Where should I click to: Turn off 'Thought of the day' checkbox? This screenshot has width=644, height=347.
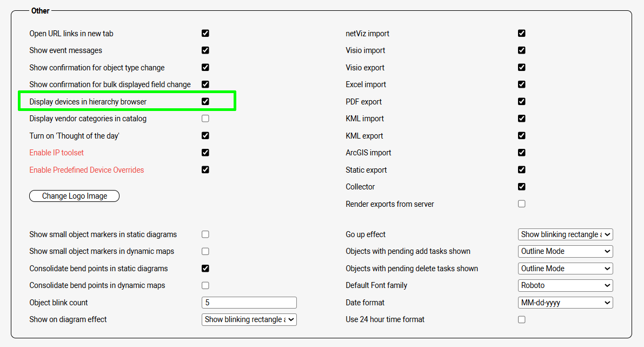click(x=205, y=135)
